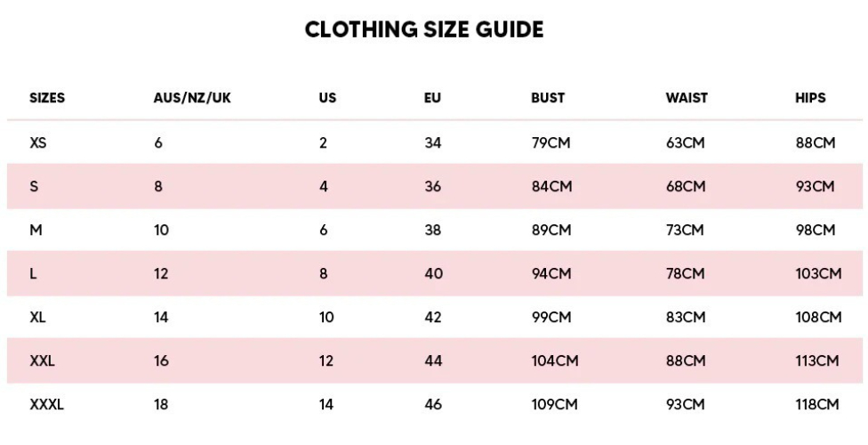The image size is (868, 445).
Task: Click the Clothing Size Guide title
Action: (424, 29)
